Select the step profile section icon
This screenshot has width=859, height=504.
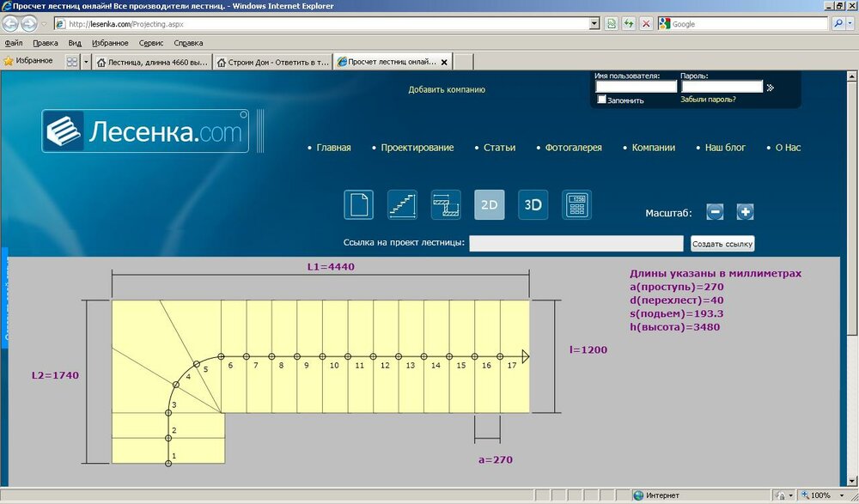(x=446, y=204)
